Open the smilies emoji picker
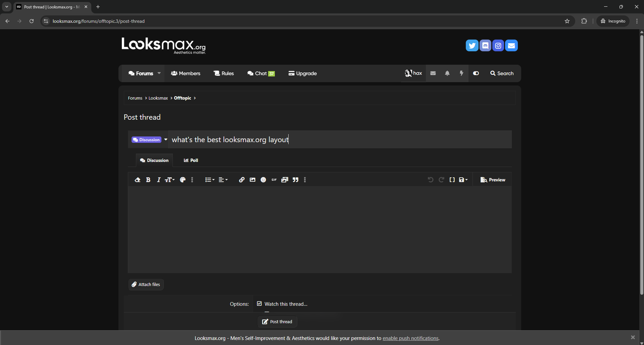The height and width of the screenshot is (345, 644). (263, 180)
